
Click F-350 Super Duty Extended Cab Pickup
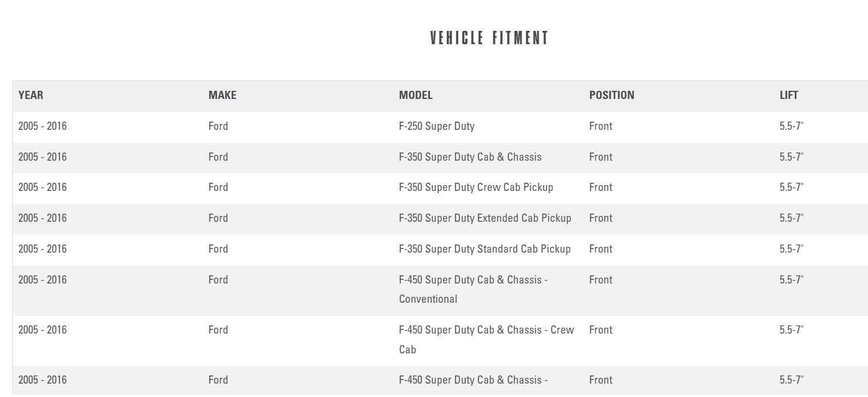coord(485,218)
